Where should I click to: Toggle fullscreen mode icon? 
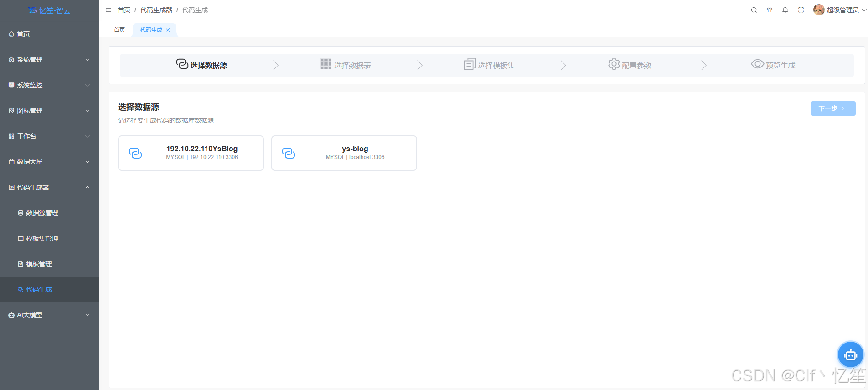click(x=801, y=10)
